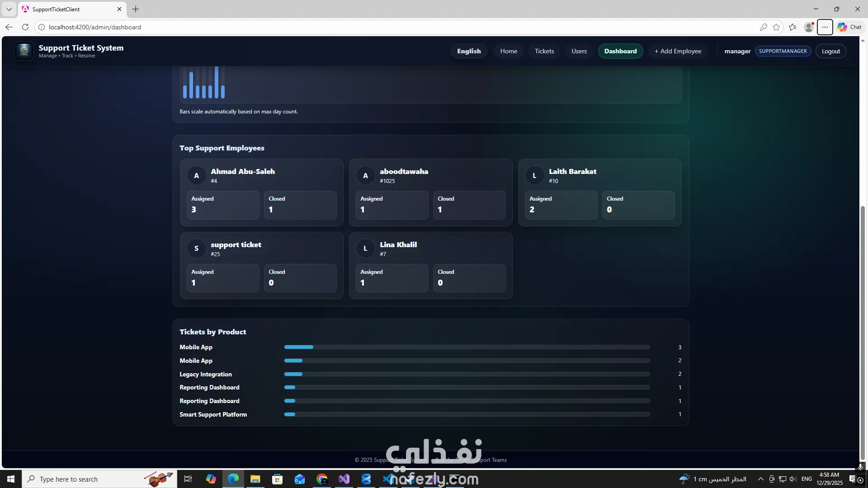868x488 pixels.
Task: Show hidden system tray icons chevron
Action: coord(760,479)
